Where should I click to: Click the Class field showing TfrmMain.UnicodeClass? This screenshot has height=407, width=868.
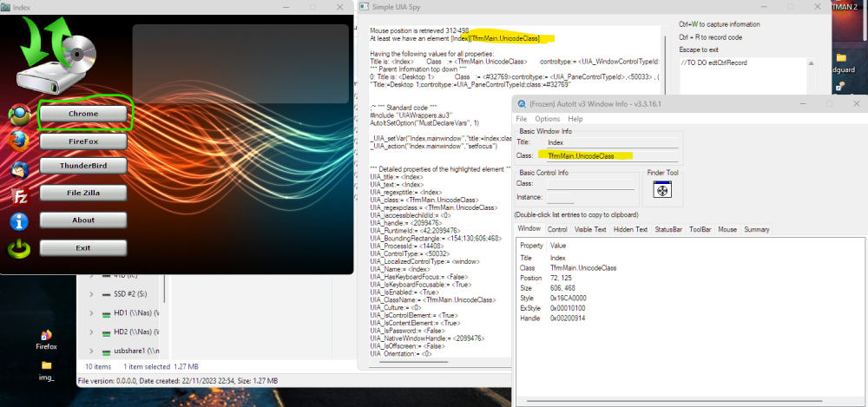coord(612,156)
